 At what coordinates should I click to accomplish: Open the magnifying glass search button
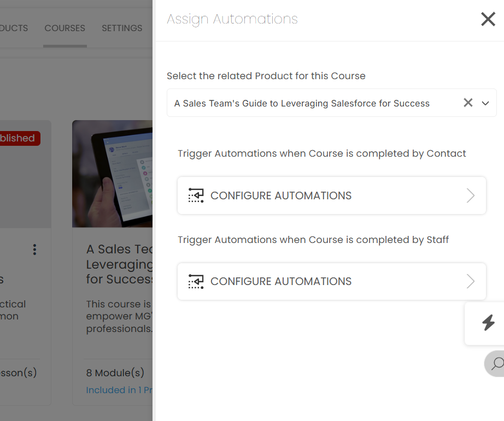point(497,364)
